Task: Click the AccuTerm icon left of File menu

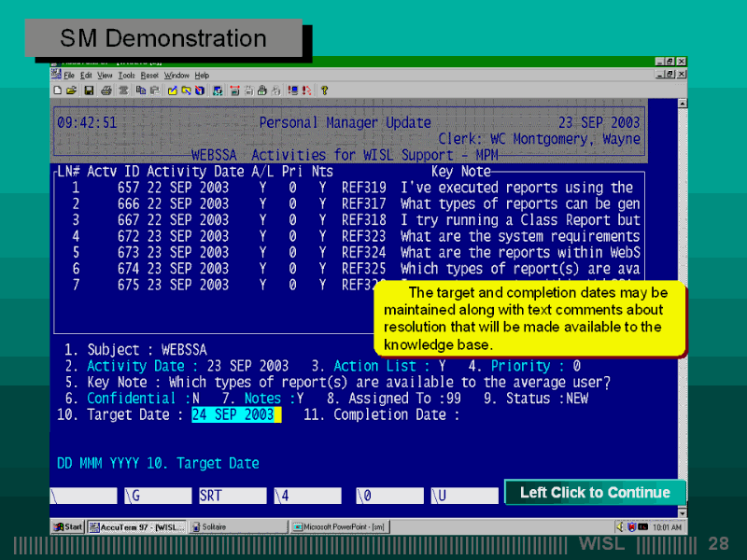Action: pos(56,75)
